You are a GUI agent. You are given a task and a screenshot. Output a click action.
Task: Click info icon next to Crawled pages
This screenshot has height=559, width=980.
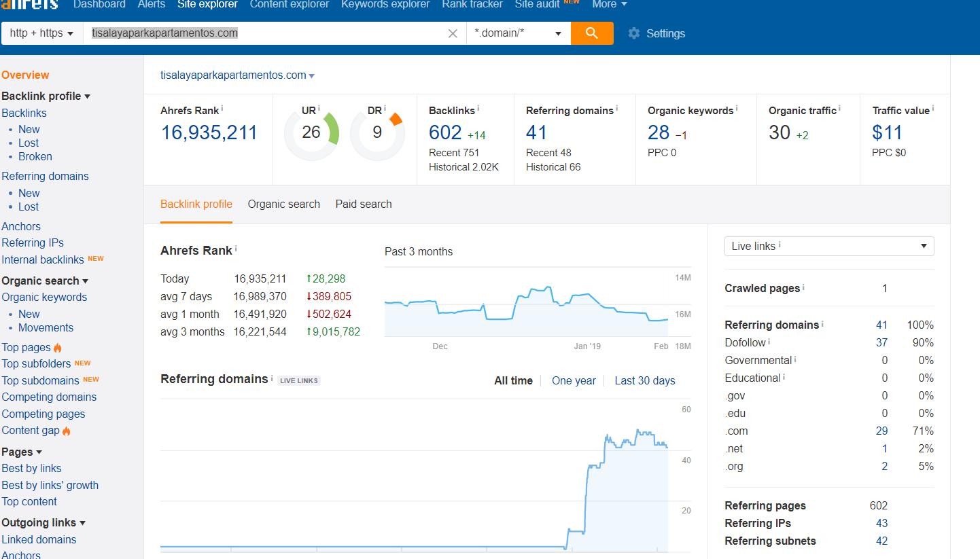coord(803,287)
